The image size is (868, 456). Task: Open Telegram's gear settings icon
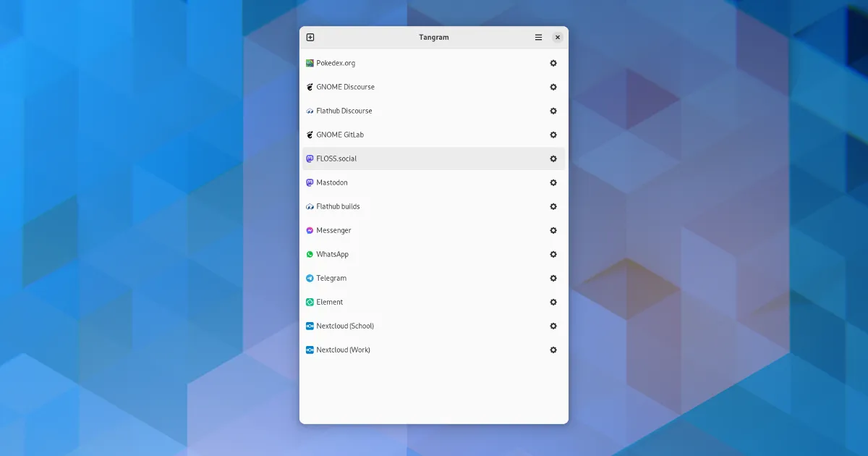553,278
